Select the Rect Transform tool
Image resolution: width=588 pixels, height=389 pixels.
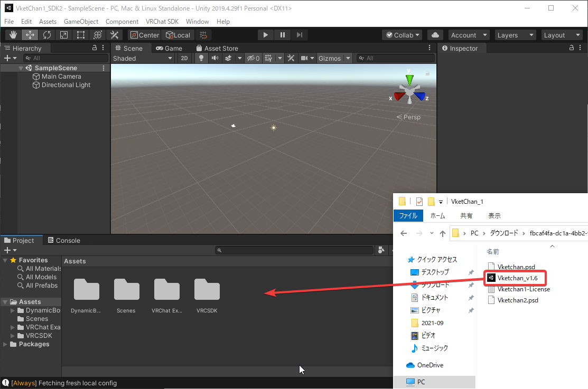point(80,34)
